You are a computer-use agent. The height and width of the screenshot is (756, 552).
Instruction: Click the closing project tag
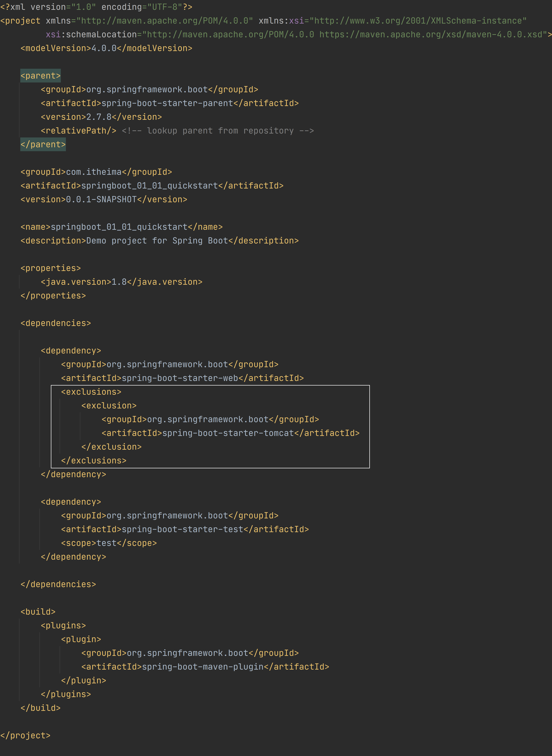25,736
